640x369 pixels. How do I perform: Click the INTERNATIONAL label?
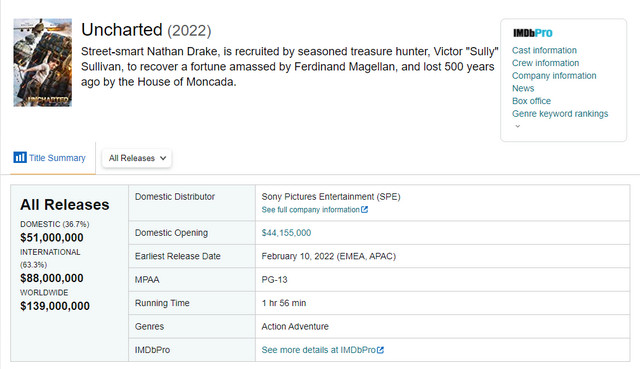[50, 252]
